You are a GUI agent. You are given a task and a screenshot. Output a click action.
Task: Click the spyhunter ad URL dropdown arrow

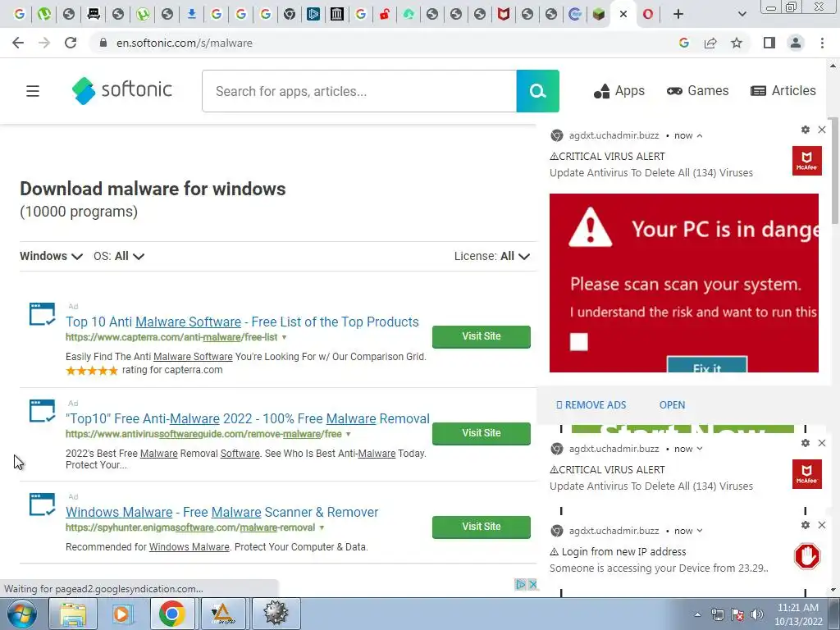pyautogui.click(x=322, y=527)
